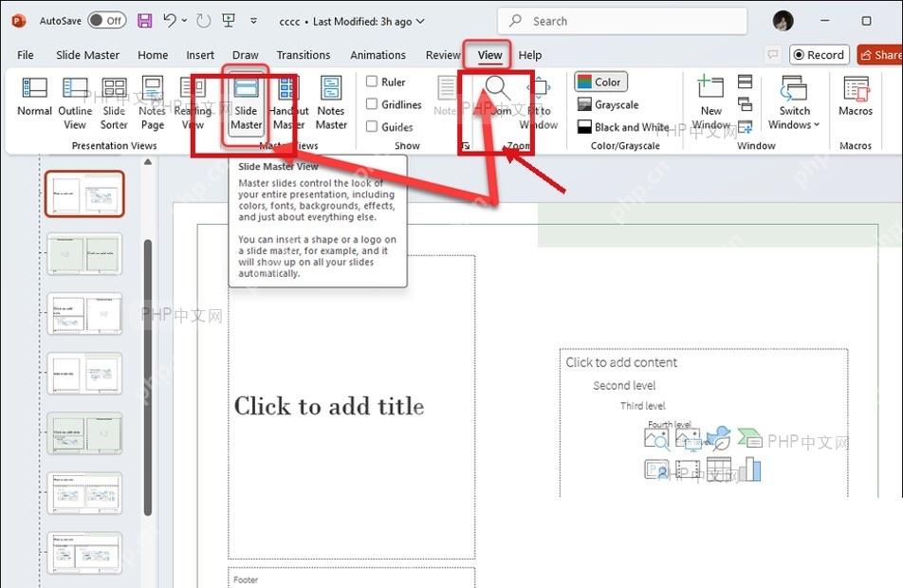
Task: Insert a chart from the placeholder icon
Action: click(x=749, y=469)
